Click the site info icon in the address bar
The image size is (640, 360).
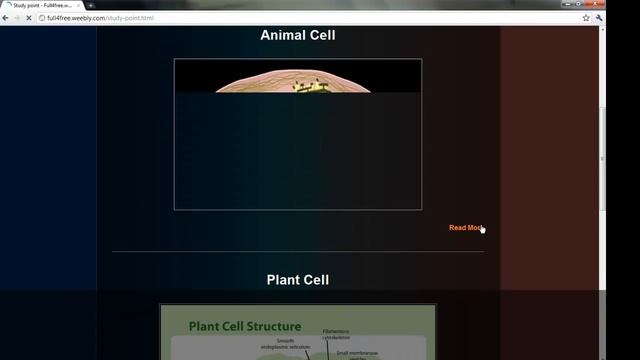[42, 18]
